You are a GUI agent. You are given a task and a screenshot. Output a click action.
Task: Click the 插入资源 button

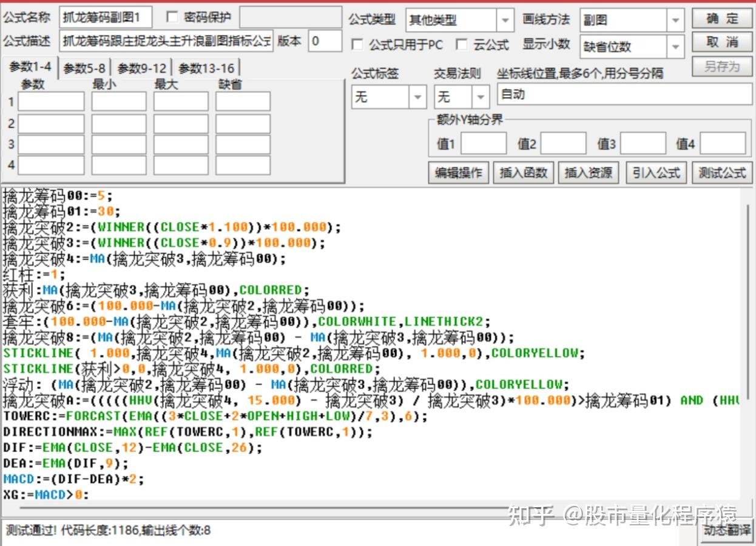tap(589, 173)
